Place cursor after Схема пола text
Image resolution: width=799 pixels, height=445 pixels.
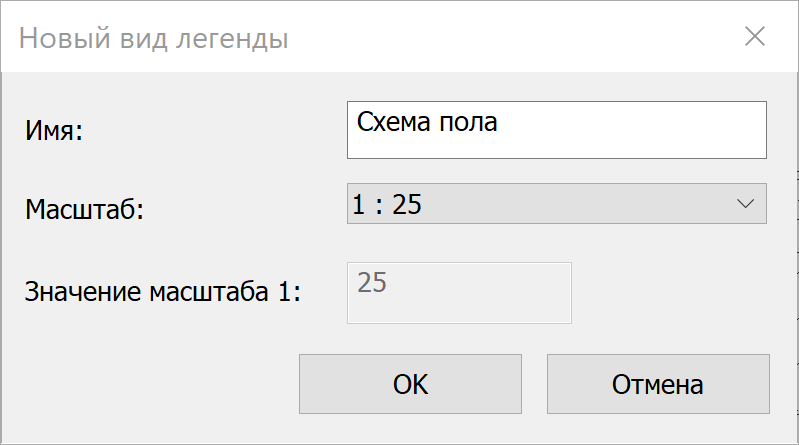pyautogui.click(x=498, y=122)
